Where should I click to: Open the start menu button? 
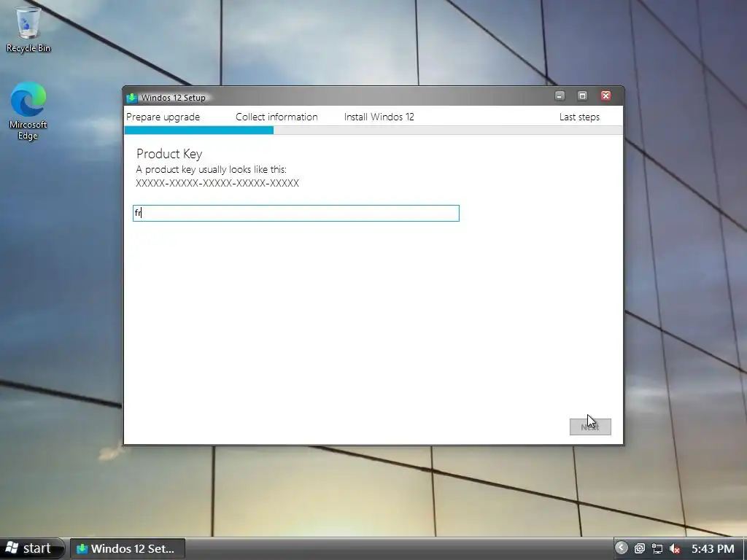pyautogui.click(x=31, y=548)
